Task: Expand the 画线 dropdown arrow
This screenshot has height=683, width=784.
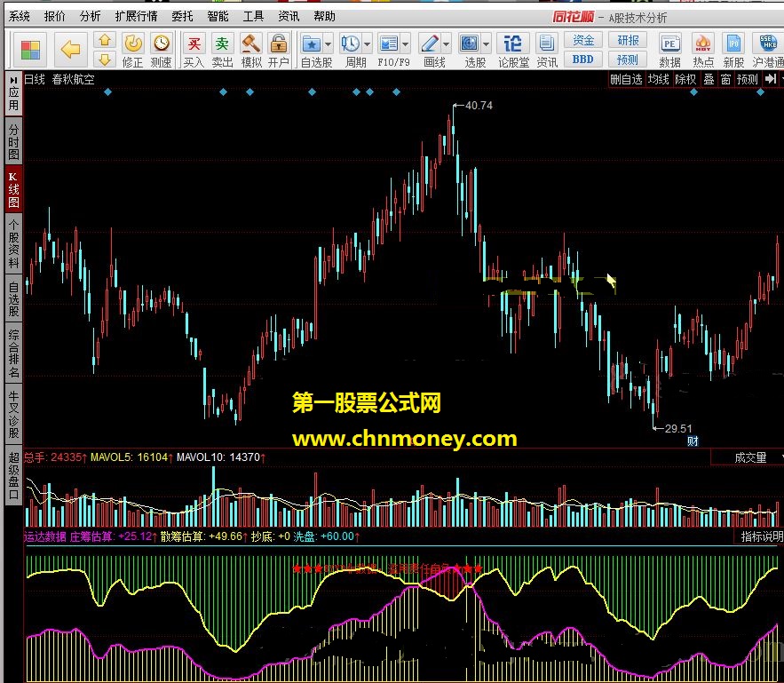Action: [446, 44]
